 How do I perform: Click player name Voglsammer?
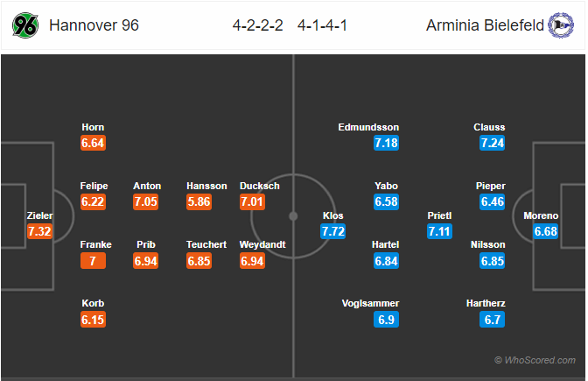pyautogui.click(x=370, y=303)
